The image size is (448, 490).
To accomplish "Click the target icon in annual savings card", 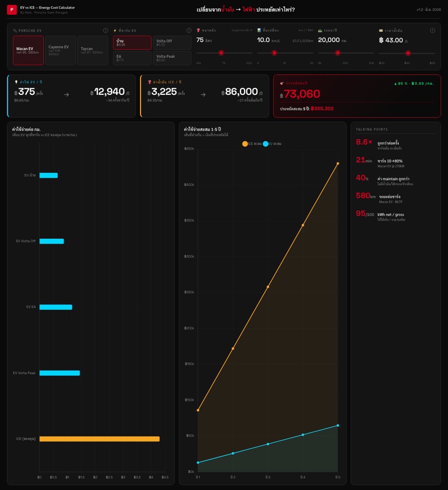I will 282,83.
